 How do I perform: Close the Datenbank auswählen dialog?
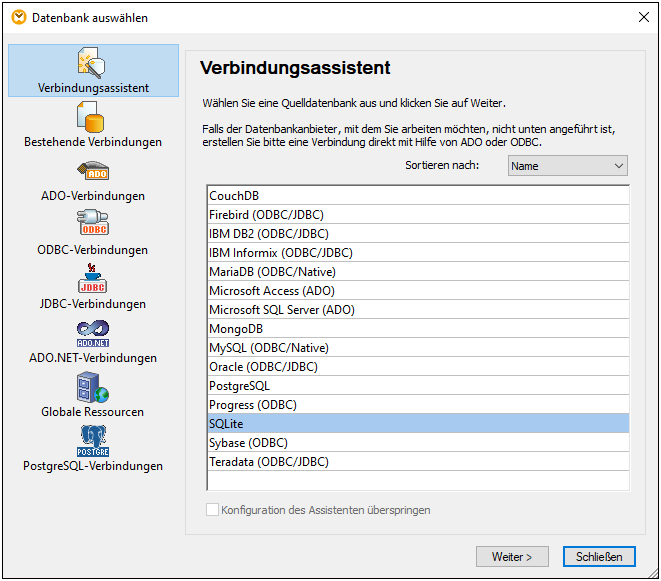point(643,17)
